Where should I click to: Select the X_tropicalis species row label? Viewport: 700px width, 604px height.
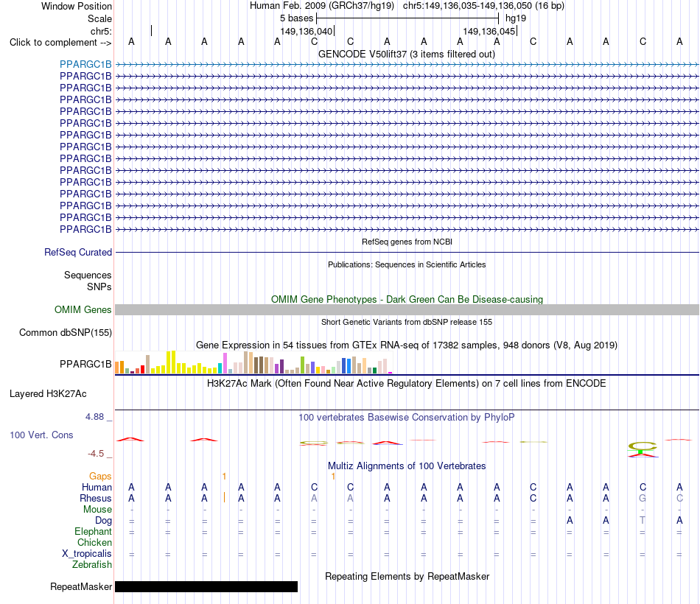click(87, 554)
